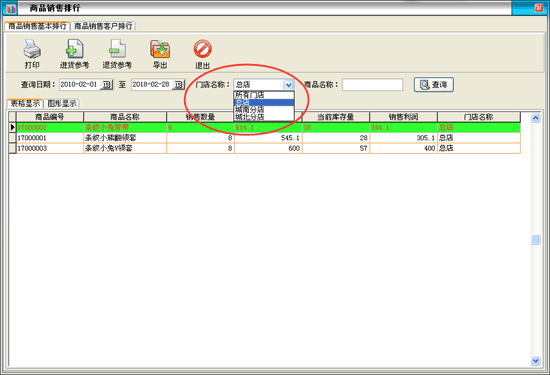This screenshot has width=550, height=375.
Task: Click the vertical scrollbar down arrow
Action: point(535,361)
